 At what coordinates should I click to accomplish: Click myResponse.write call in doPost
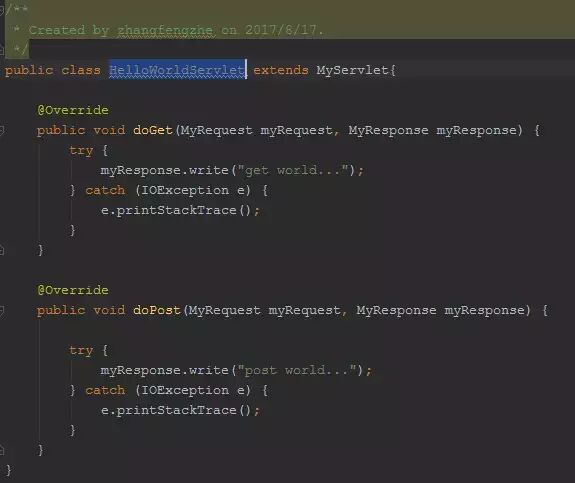(x=165, y=370)
